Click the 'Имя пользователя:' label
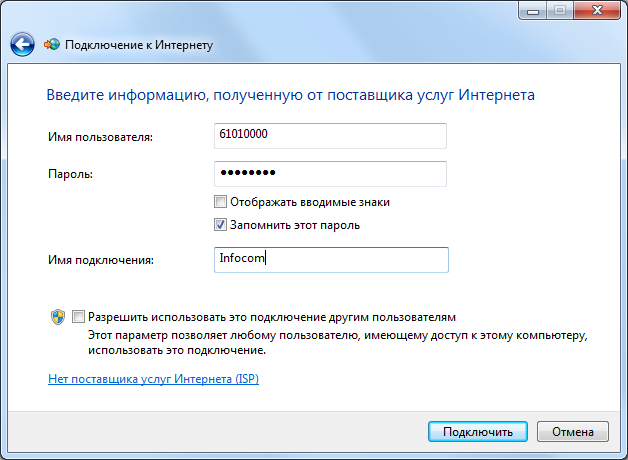This screenshot has width=628, height=460. [x=99, y=136]
